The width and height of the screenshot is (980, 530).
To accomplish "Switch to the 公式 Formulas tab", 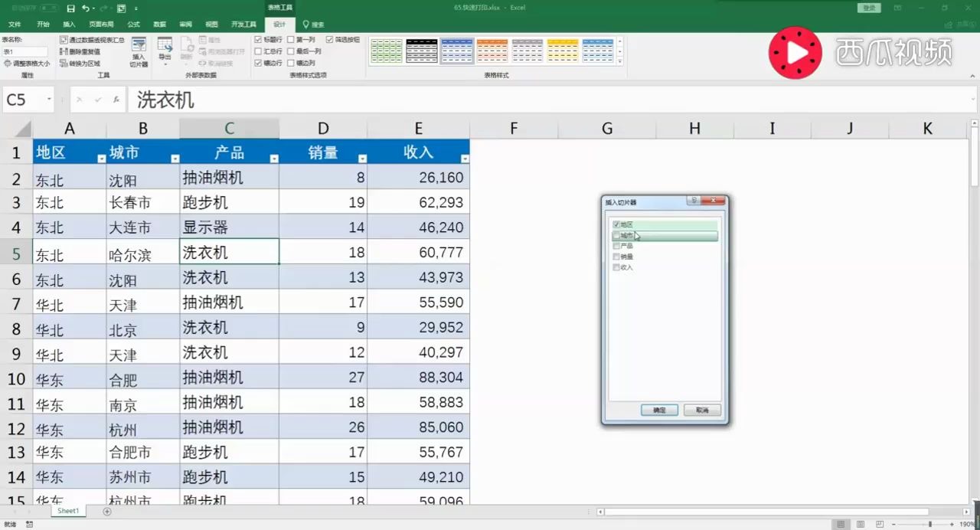I will click(133, 25).
